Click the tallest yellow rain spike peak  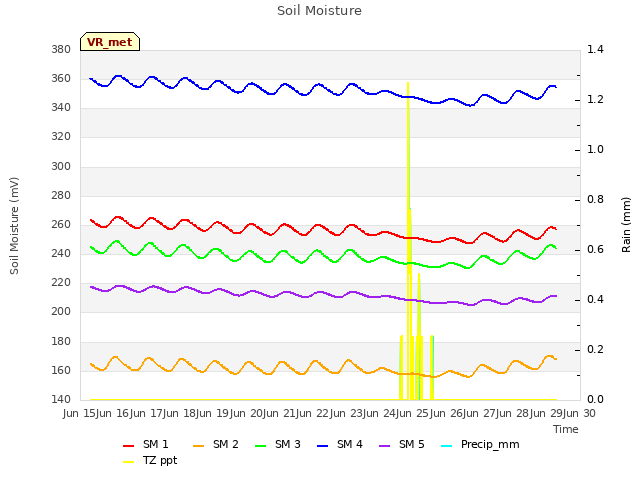pyautogui.click(x=408, y=83)
